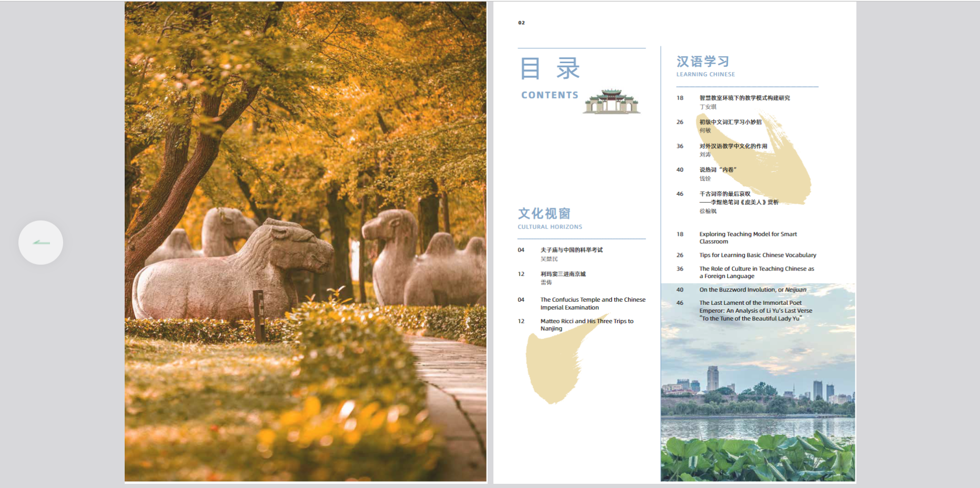Go to the previous page with the left arrow
Screen dimensions: 980x488
coord(41,243)
